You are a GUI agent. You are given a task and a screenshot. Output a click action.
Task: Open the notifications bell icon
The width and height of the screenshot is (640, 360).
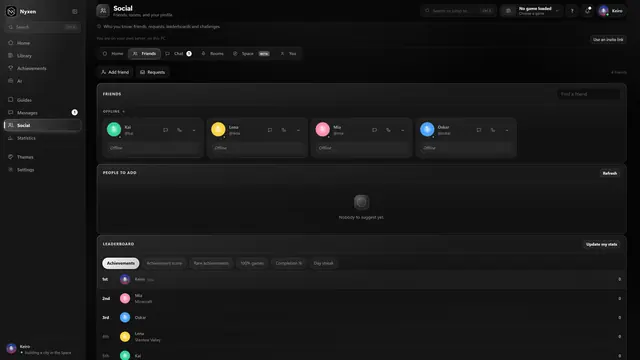click(x=588, y=11)
